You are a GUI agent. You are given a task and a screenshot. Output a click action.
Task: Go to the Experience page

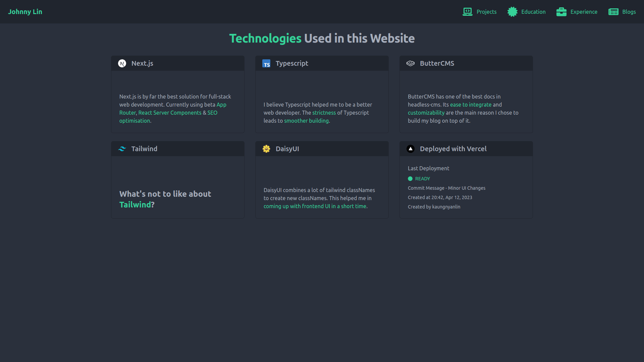click(584, 12)
